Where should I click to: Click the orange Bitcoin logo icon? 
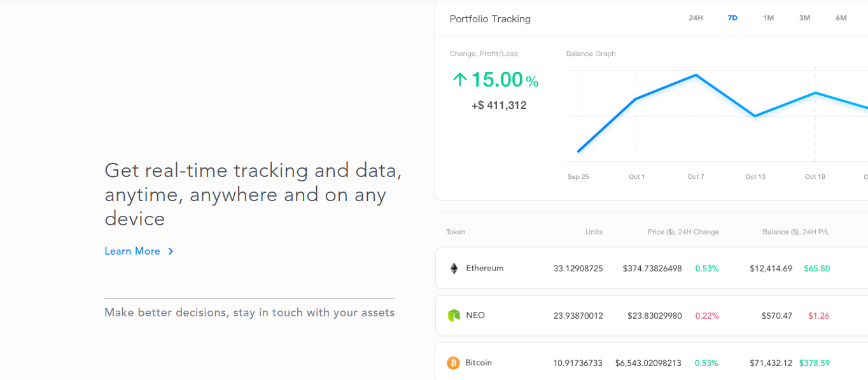(453, 363)
